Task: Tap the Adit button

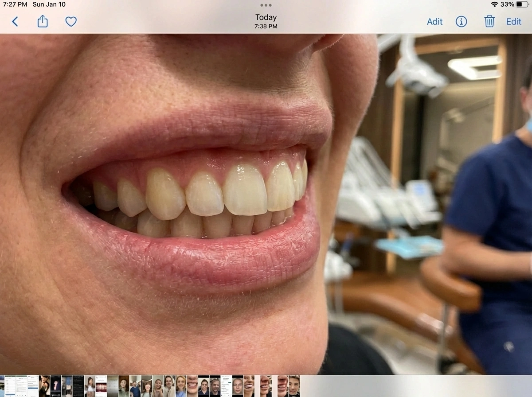Action: (x=434, y=21)
